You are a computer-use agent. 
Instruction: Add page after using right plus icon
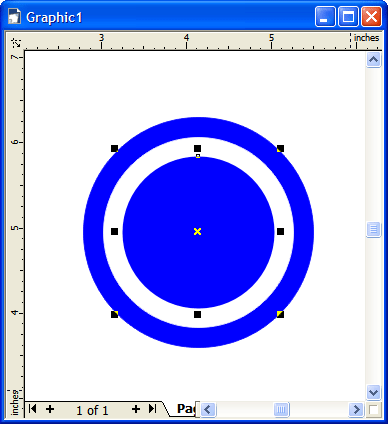pyautogui.click(x=136, y=409)
